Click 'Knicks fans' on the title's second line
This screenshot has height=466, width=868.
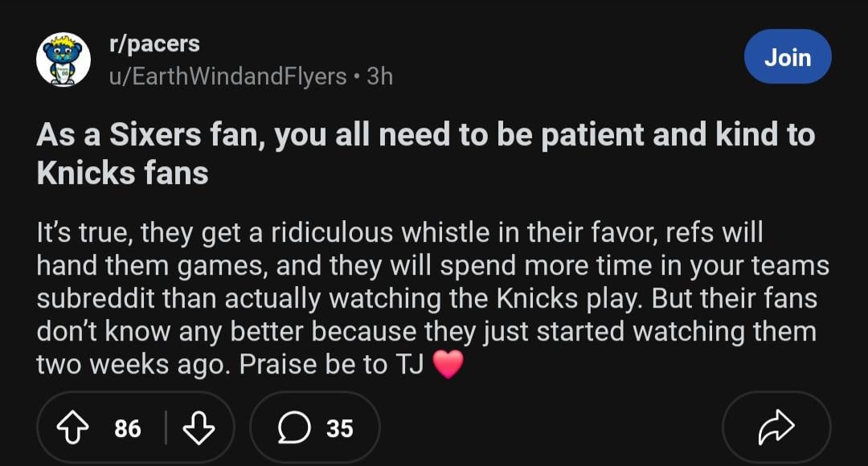123,173
